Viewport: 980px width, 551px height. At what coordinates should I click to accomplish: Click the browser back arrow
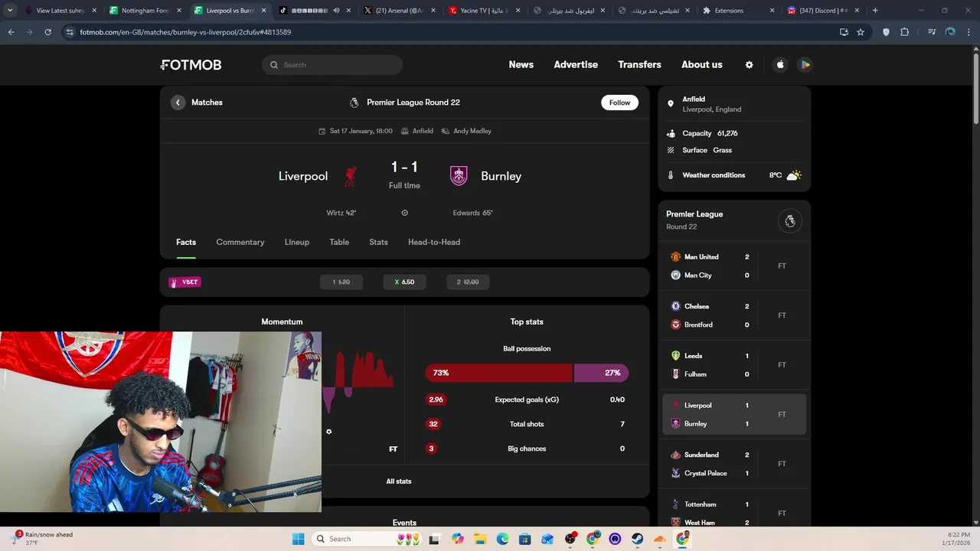click(11, 32)
